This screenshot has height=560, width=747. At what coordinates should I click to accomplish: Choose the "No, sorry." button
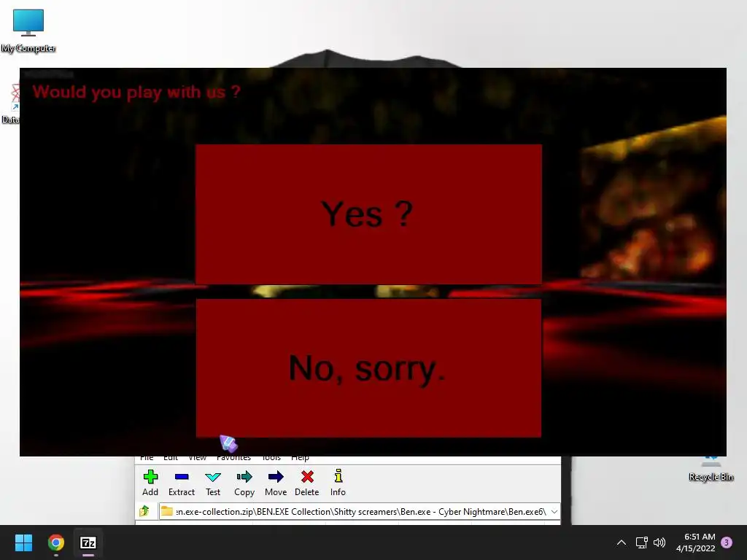click(x=368, y=367)
